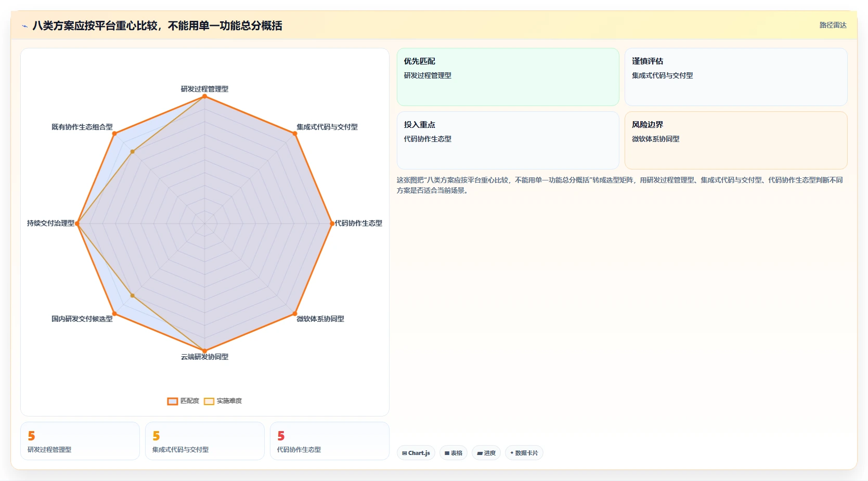Click the 数据卡片 tag
The width and height of the screenshot is (868, 481).
tap(524, 453)
